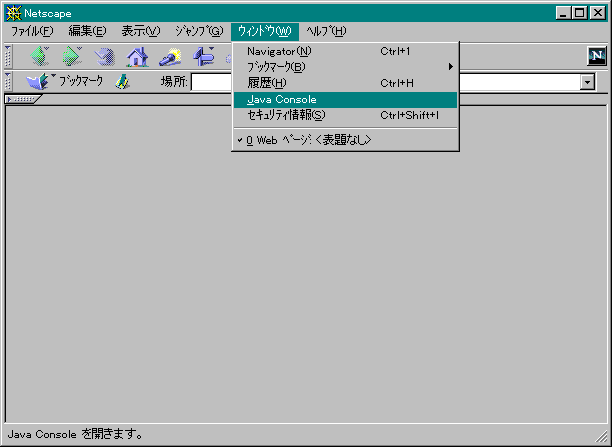Select checked 0 Web ページ window entry
The width and height of the screenshot is (612, 447).
[x=345, y=140]
